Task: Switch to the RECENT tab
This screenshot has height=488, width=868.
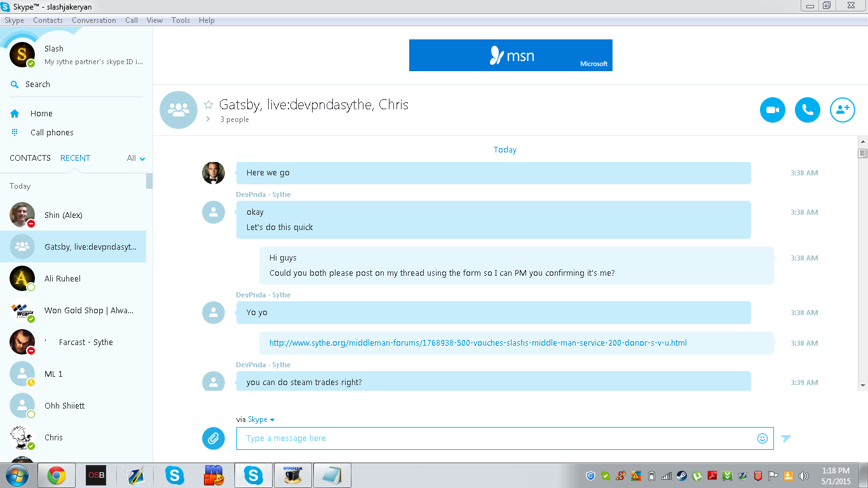Action: tap(76, 158)
